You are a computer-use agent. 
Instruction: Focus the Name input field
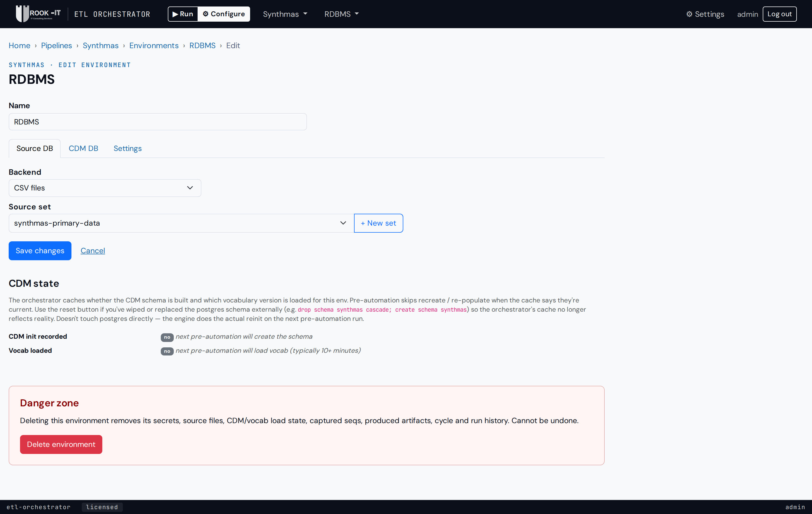[x=158, y=122]
